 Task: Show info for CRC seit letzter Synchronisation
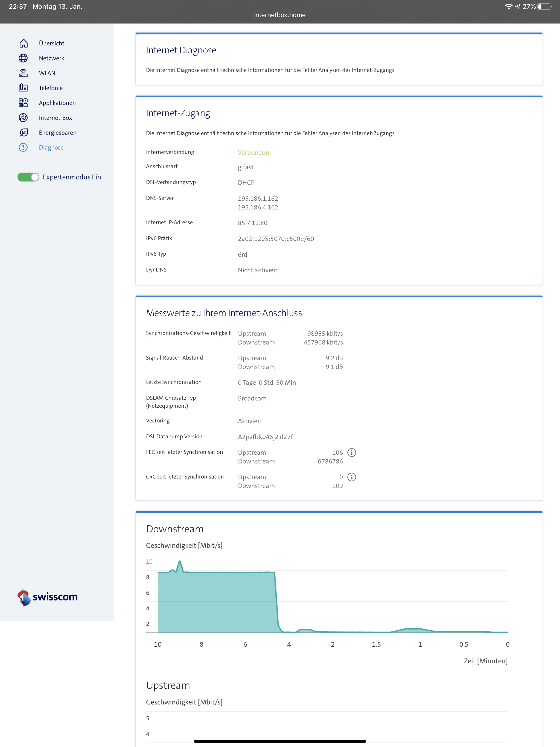coord(352,477)
